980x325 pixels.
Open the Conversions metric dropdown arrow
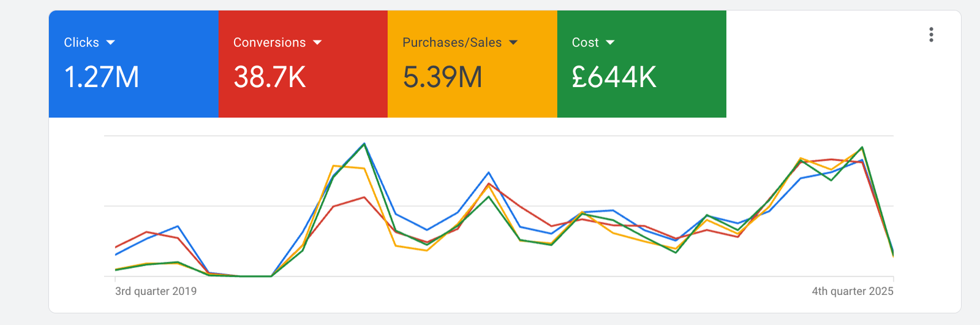(x=317, y=42)
